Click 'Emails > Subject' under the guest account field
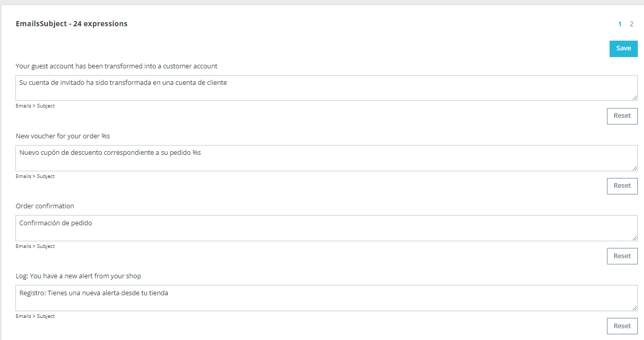Image resolution: width=644 pixels, height=340 pixels. pyautogui.click(x=35, y=106)
